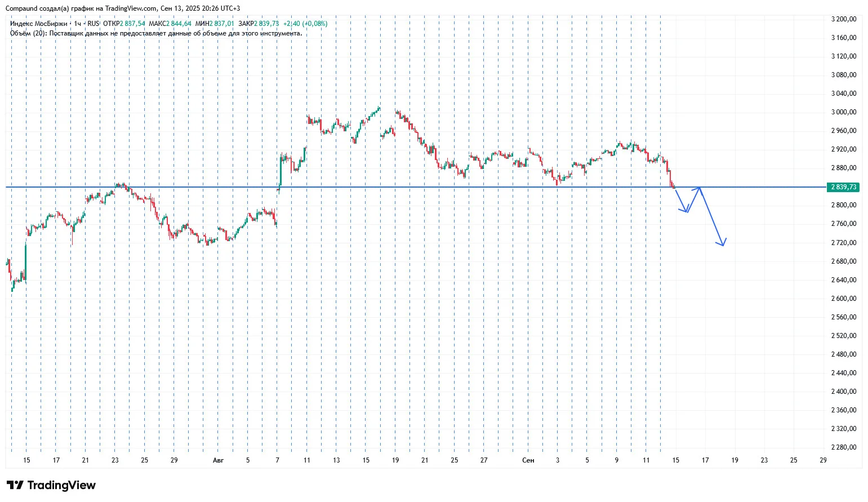Click the 2 920,00 price axis label

(843, 149)
